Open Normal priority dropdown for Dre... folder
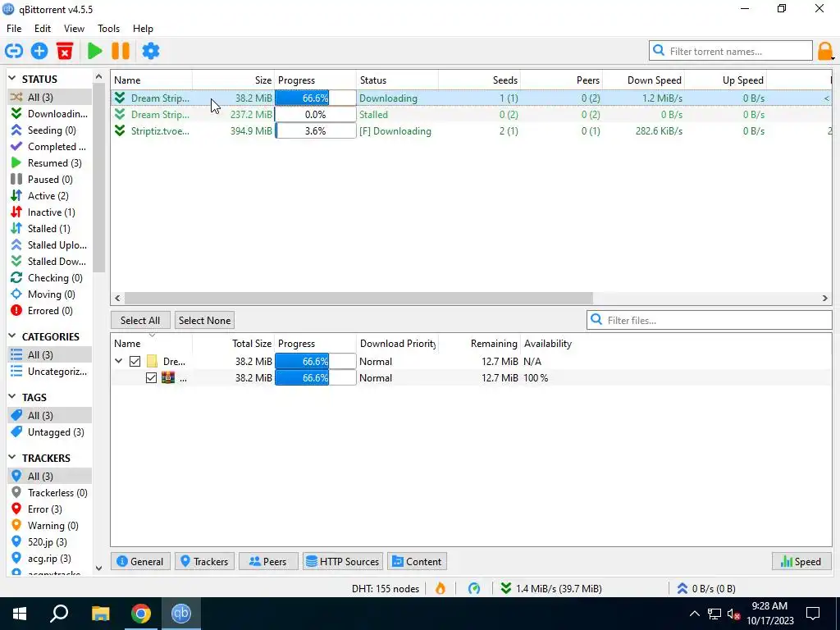 [399, 362]
